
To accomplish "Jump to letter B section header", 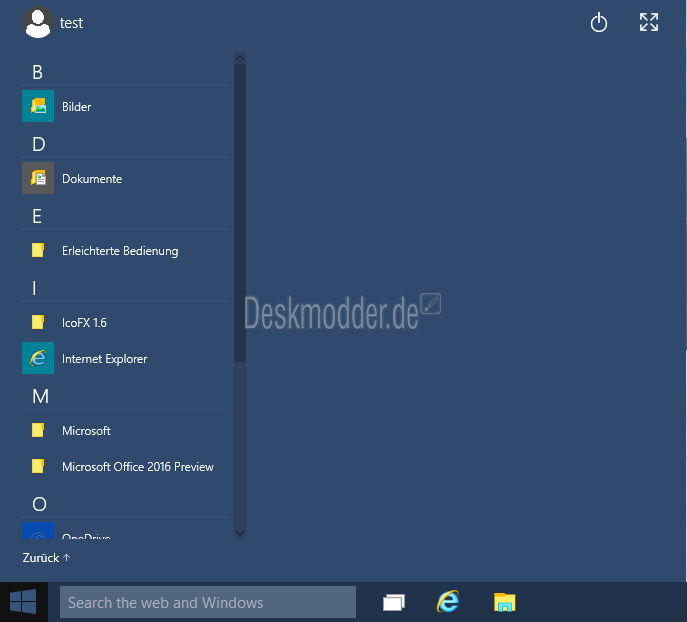I will 37,72.
